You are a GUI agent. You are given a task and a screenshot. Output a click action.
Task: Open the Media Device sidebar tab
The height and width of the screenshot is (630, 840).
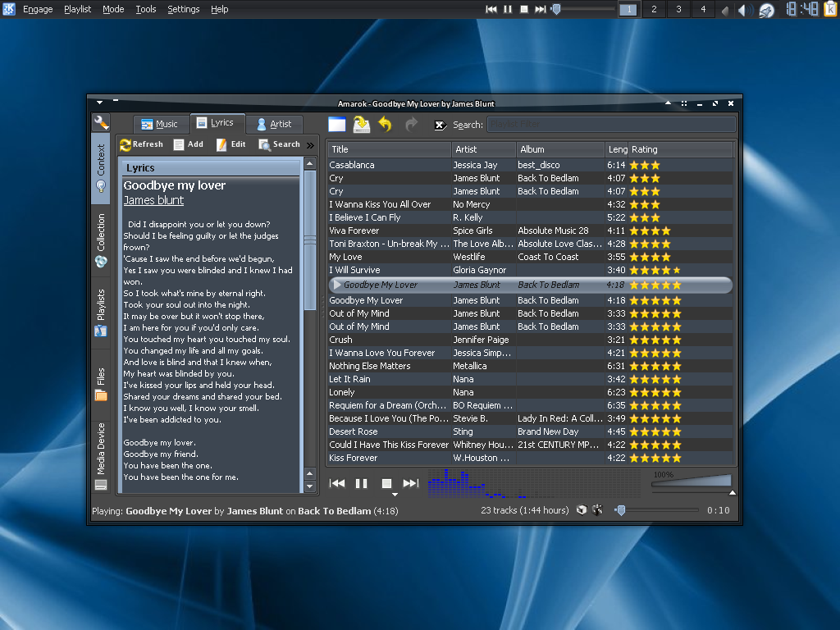pos(101,456)
